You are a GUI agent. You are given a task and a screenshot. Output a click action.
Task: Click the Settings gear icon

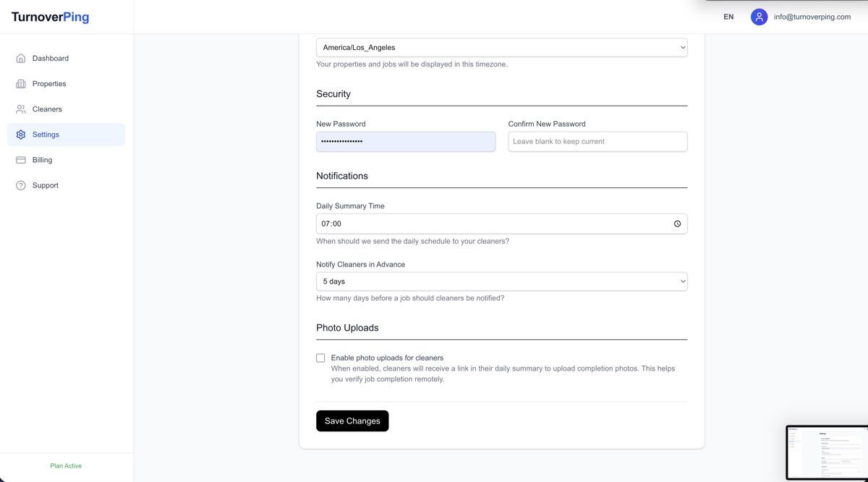coord(21,135)
